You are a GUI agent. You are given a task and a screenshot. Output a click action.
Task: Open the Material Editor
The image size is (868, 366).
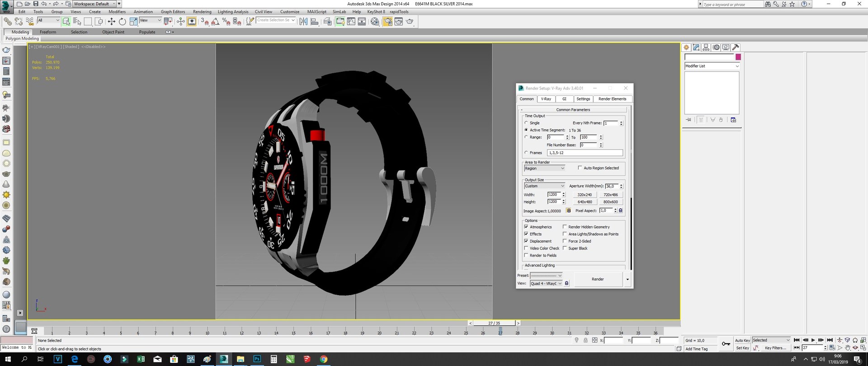(375, 21)
